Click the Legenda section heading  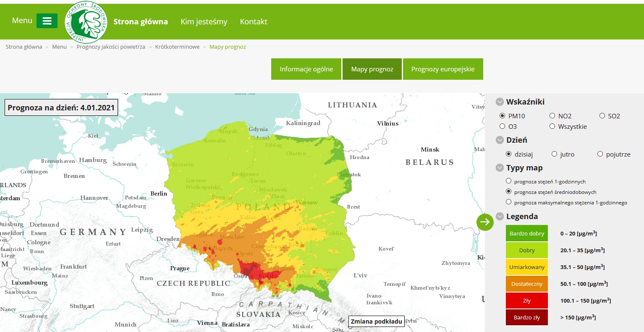522,216
